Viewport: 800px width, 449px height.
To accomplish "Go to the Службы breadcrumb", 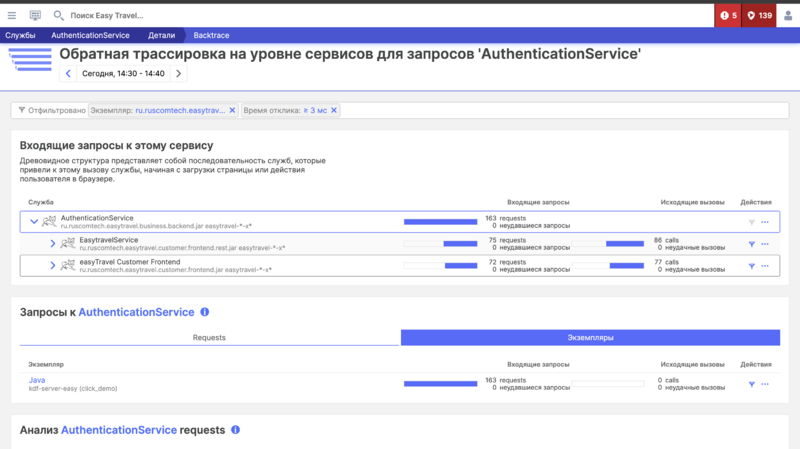I will [x=20, y=35].
